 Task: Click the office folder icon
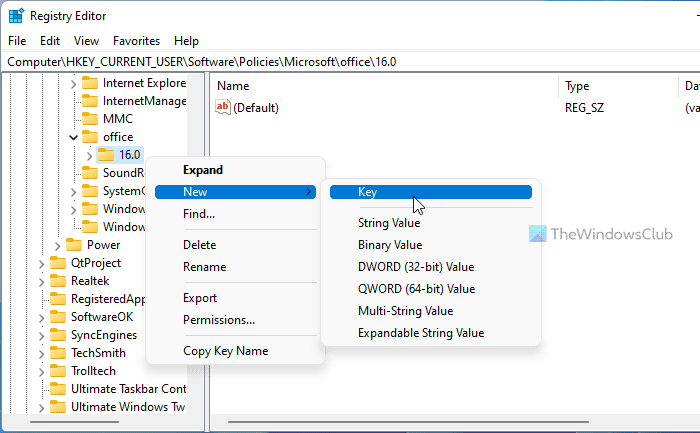click(x=90, y=137)
